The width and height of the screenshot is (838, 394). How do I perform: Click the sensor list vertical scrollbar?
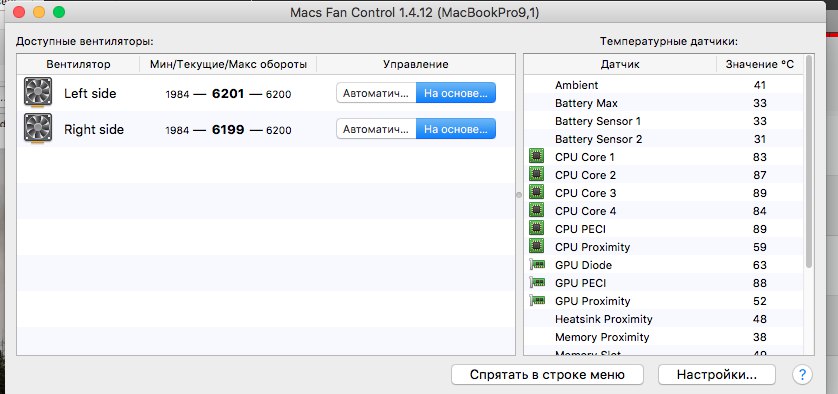point(809,160)
